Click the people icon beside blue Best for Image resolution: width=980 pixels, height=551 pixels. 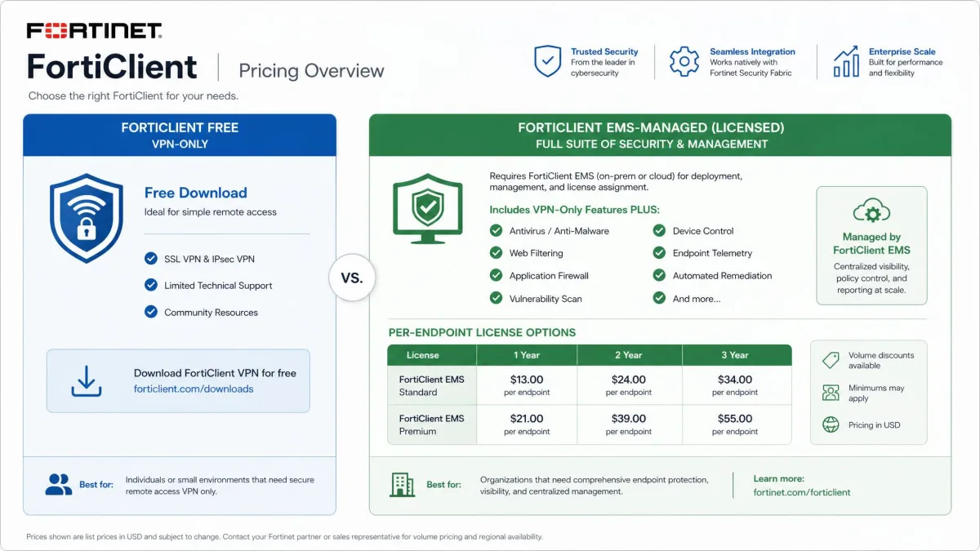[x=59, y=484]
